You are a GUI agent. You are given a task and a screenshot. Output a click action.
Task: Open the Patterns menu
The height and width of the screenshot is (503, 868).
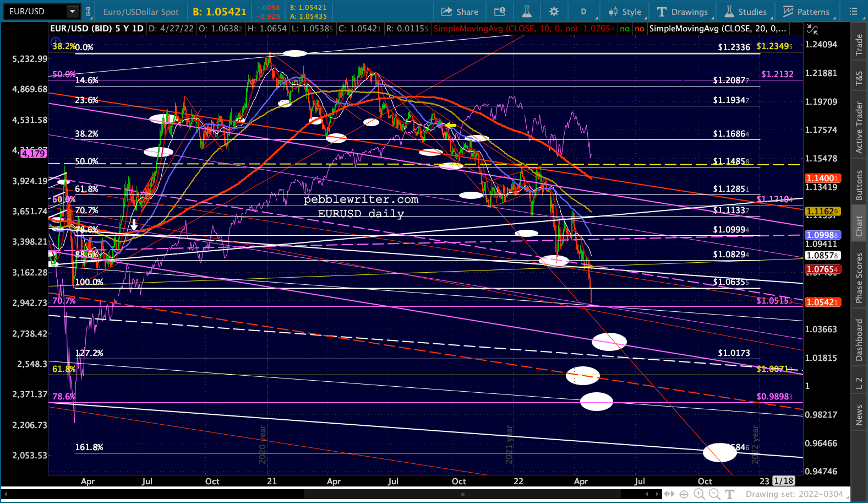tap(806, 12)
